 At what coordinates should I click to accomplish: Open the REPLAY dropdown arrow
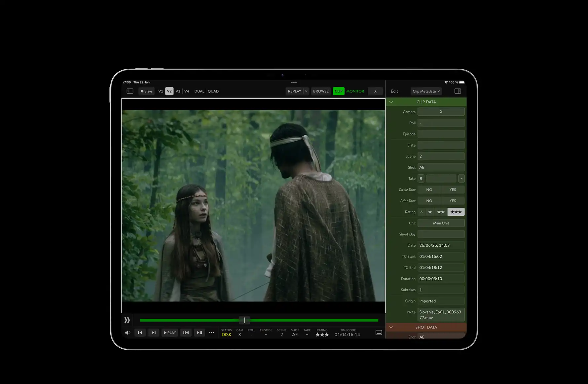point(306,91)
